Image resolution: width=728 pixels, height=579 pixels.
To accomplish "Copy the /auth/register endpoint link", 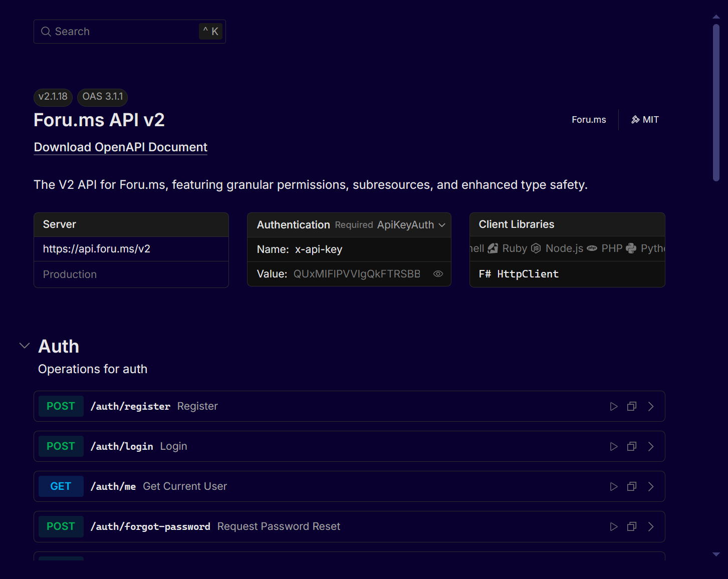I will click(x=632, y=406).
